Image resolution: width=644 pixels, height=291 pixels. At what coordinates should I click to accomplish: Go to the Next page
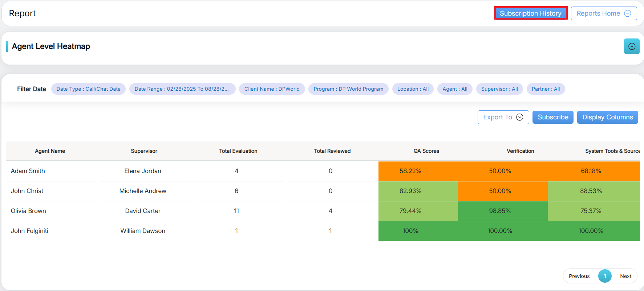(x=625, y=276)
